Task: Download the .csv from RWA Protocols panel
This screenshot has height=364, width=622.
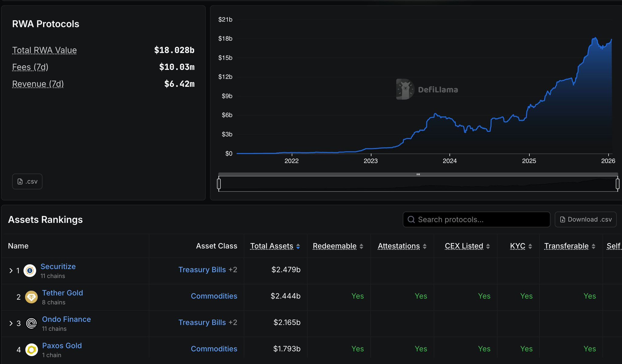Action: [x=27, y=182]
